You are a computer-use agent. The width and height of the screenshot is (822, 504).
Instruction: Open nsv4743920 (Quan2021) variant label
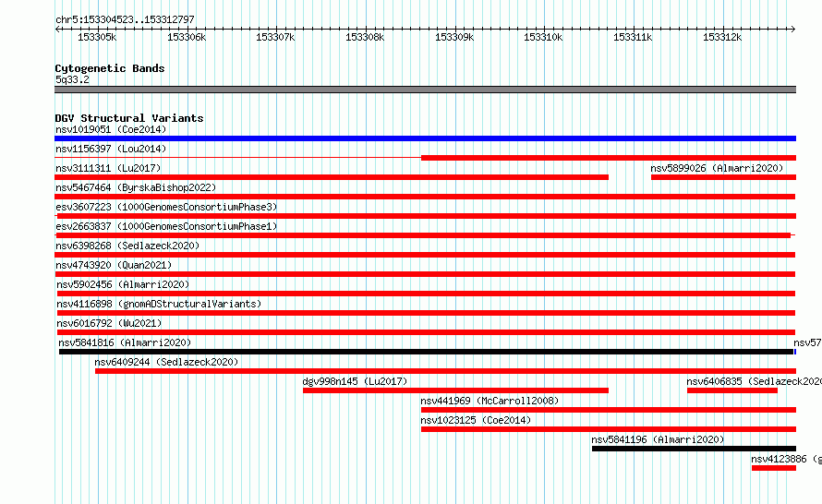click(x=114, y=265)
